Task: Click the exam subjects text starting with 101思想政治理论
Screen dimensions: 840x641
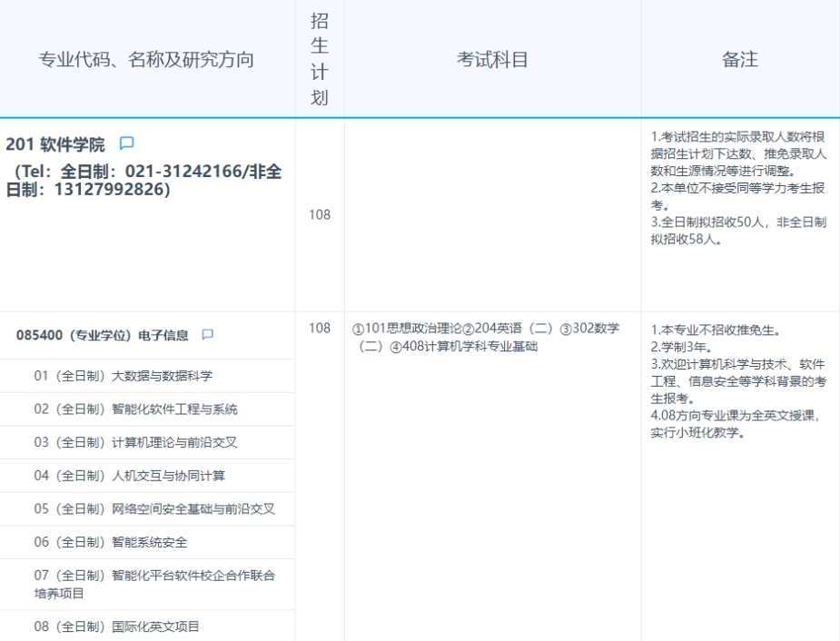Action: pyautogui.click(x=486, y=337)
